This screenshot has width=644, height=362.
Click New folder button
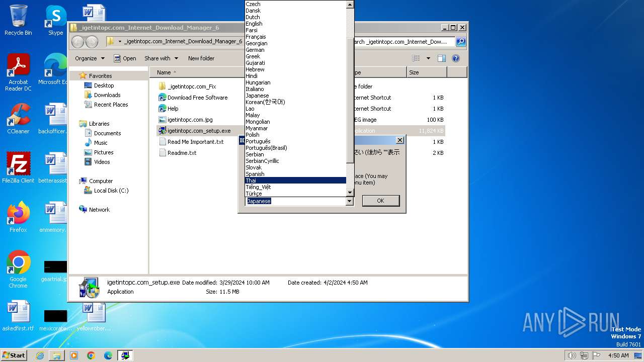[201, 58]
